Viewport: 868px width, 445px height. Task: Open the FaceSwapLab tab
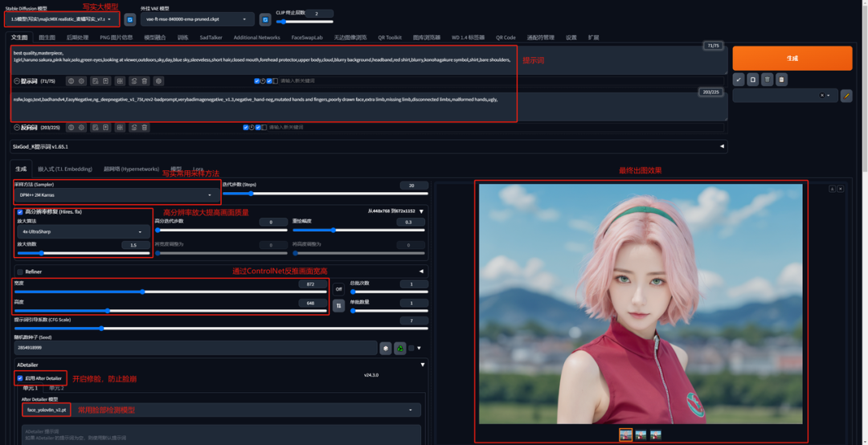307,38
